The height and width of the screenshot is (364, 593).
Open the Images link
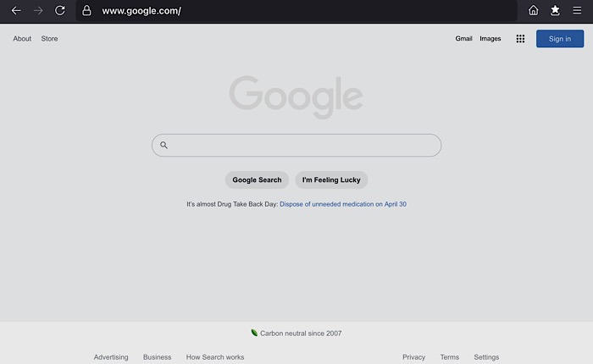pyautogui.click(x=490, y=39)
